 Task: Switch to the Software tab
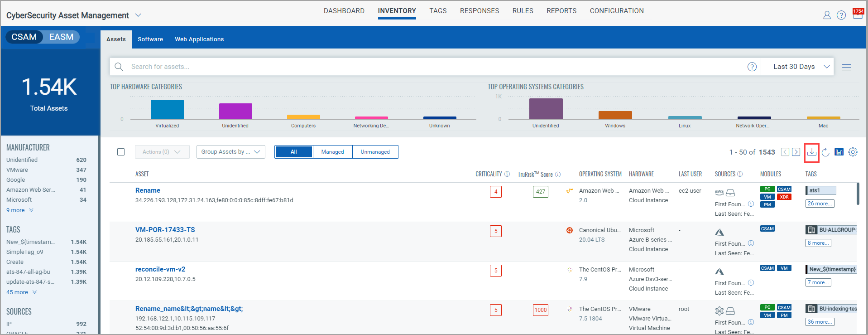(x=150, y=39)
